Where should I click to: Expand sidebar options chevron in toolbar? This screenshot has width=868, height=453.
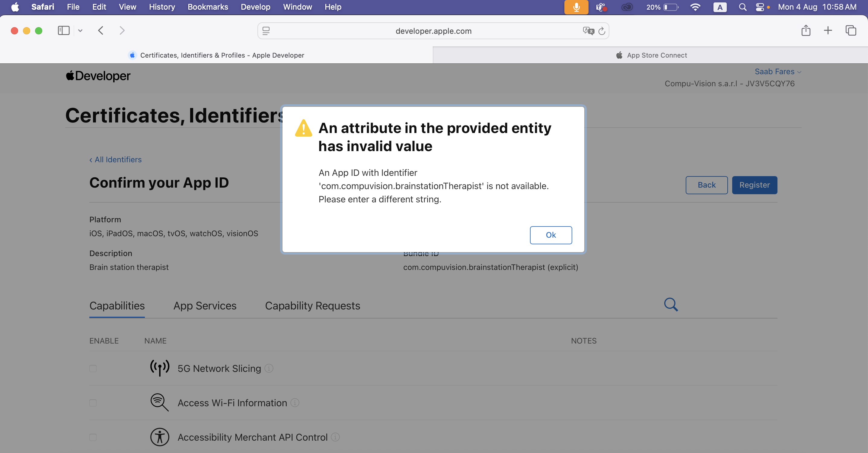click(80, 31)
